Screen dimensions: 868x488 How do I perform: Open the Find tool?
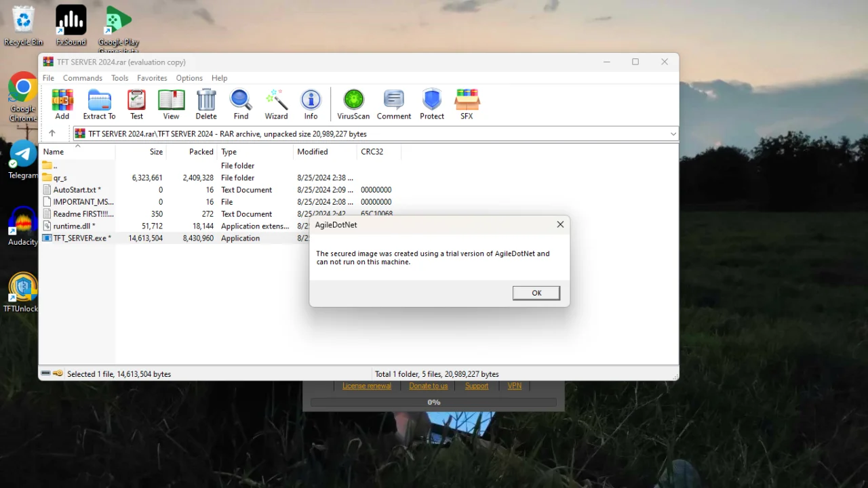point(241,104)
